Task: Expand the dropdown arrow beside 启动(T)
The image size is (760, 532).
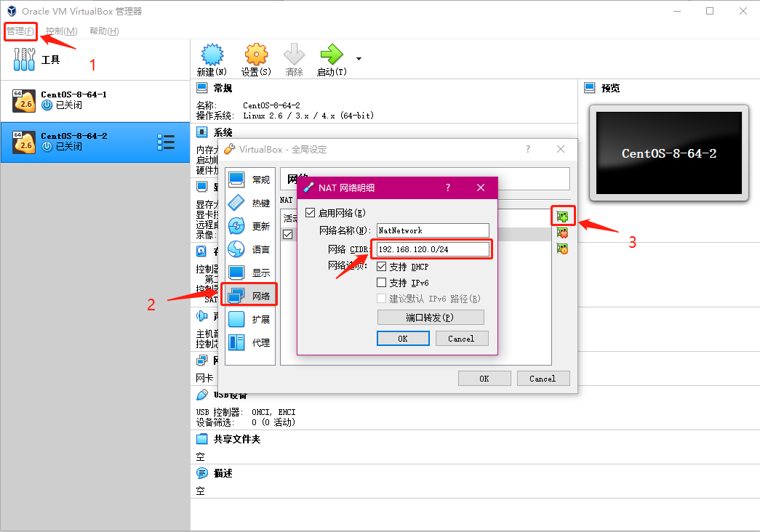Action: (x=359, y=59)
